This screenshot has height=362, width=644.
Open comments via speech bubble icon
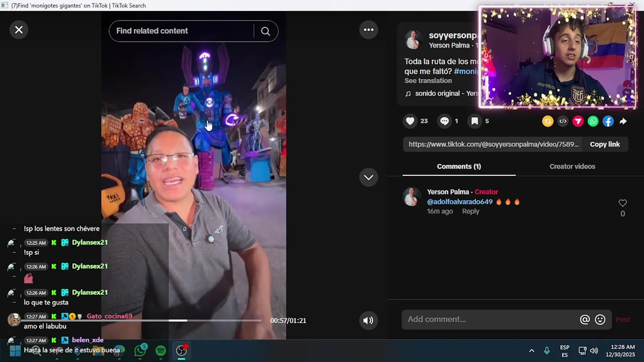coord(444,121)
